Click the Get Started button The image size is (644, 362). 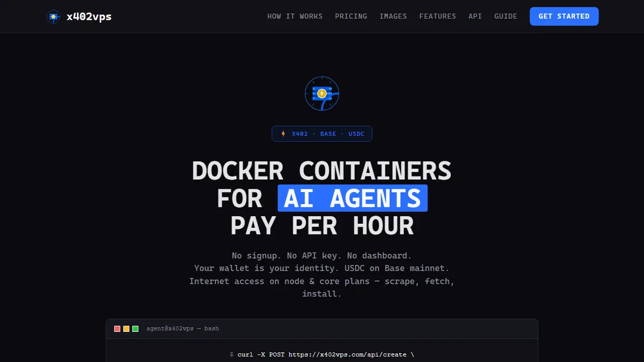pos(564,16)
